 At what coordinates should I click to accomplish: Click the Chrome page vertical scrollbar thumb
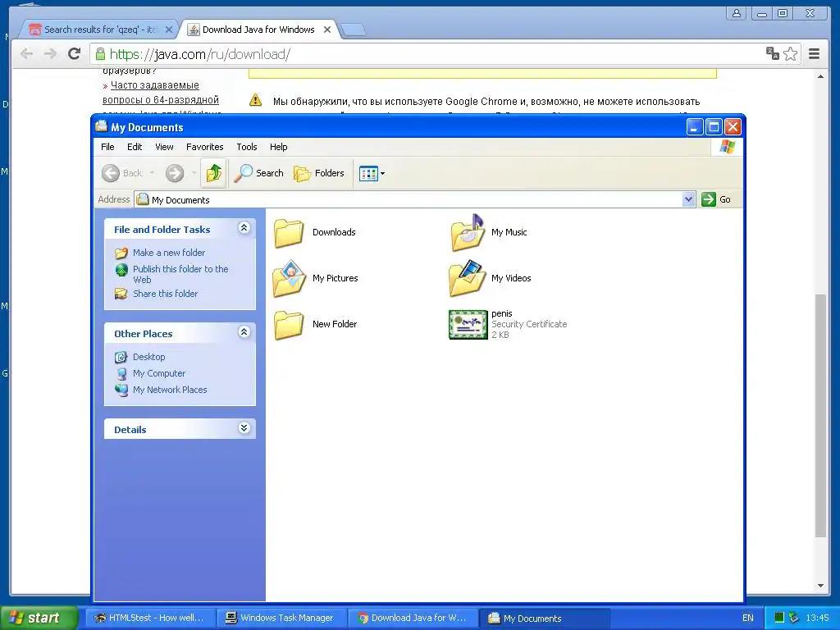point(820,415)
